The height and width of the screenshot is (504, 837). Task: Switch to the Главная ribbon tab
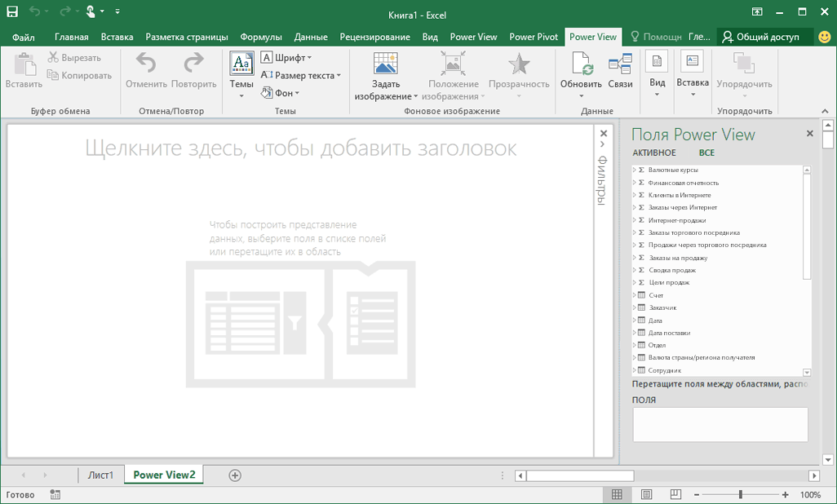pos(72,37)
